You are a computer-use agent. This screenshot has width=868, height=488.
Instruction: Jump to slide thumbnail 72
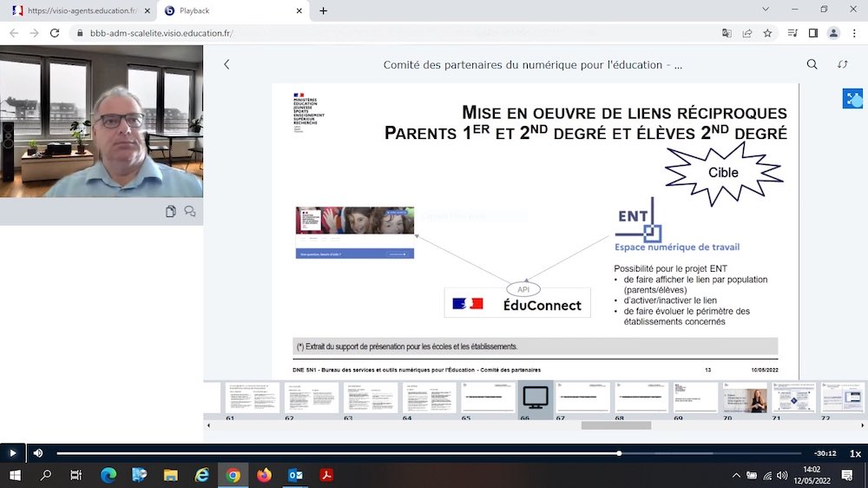pos(842,397)
